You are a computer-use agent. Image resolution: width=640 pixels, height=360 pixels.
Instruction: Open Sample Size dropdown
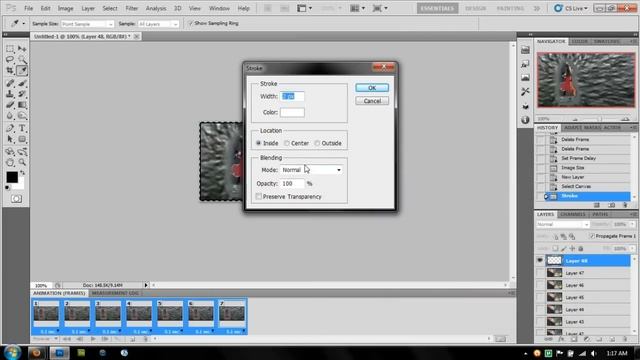coord(87,24)
